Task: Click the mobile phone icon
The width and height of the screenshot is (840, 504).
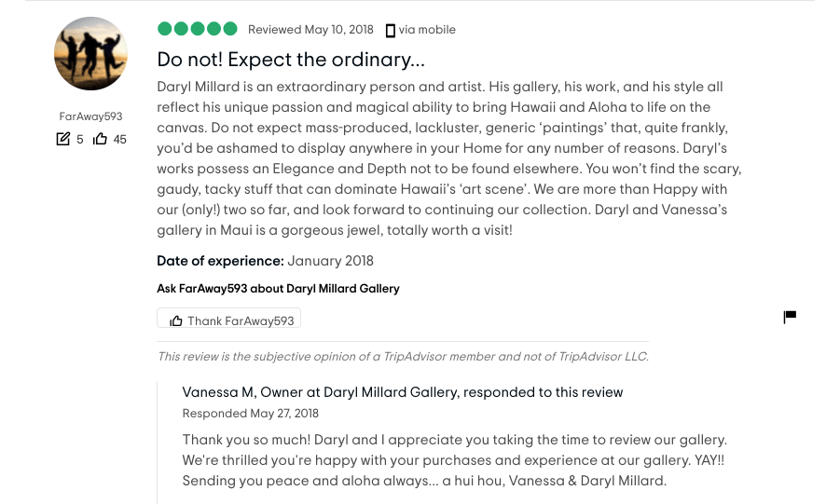Action: point(390,31)
